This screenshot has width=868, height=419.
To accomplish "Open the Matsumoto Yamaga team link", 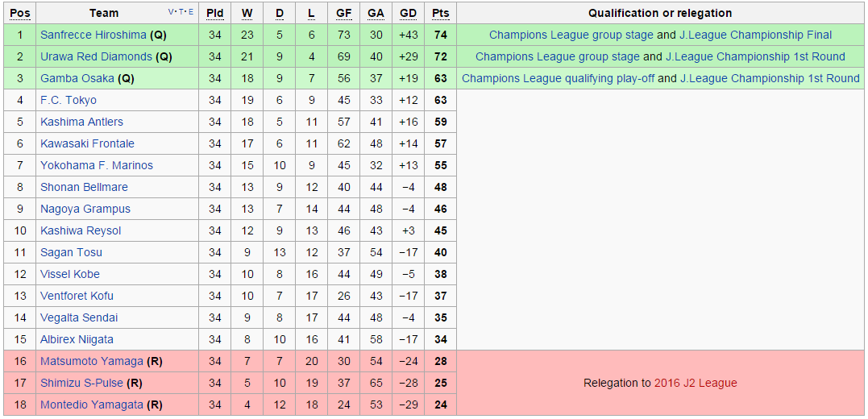I will click(x=92, y=361).
